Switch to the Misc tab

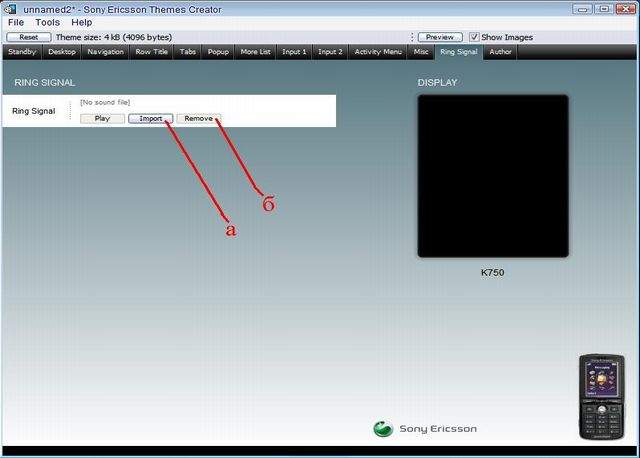coord(421,52)
